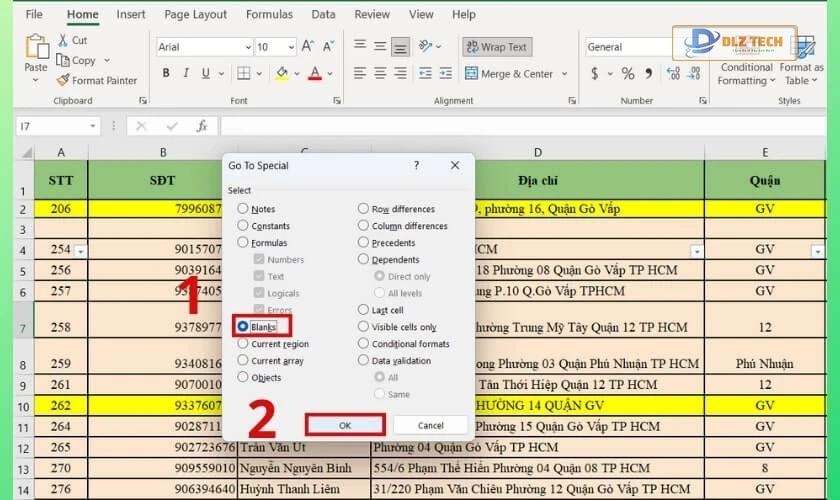Open the Arial font name dropdown
This screenshot has height=500, width=840.
(x=244, y=47)
